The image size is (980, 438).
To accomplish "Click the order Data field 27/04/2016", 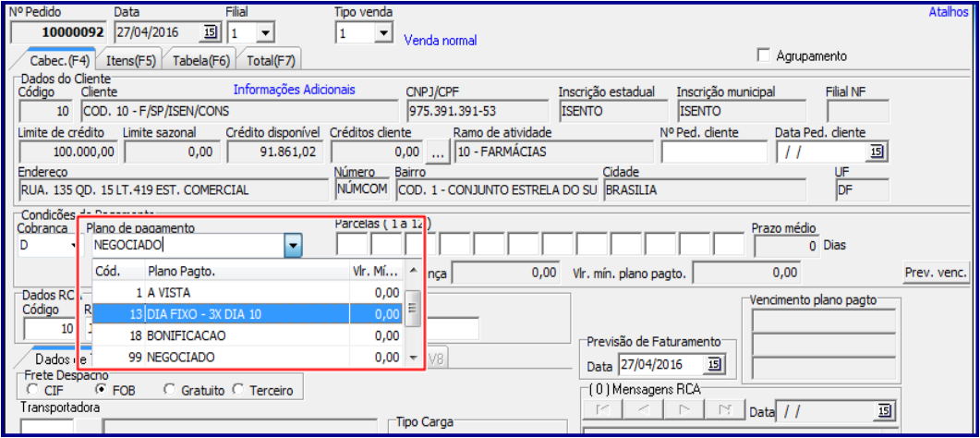I will click(159, 32).
